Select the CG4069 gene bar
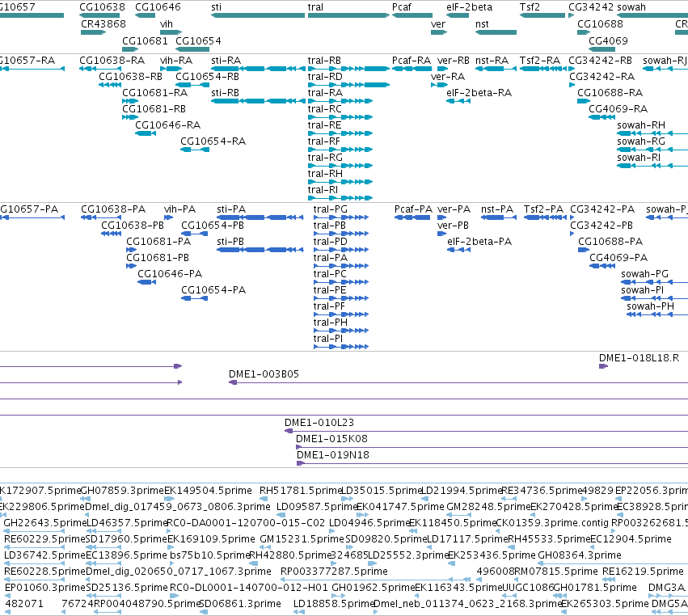The image size is (688, 616). [602, 49]
